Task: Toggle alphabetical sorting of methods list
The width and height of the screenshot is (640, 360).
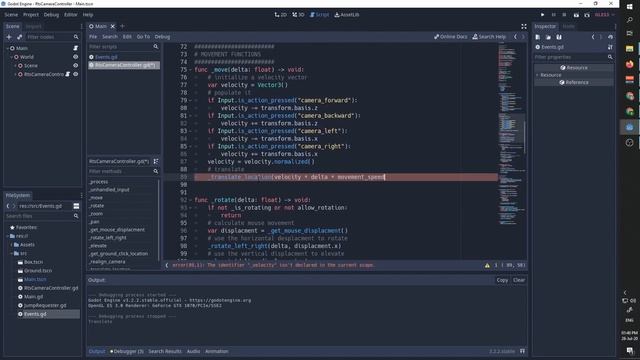Action: (x=156, y=161)
